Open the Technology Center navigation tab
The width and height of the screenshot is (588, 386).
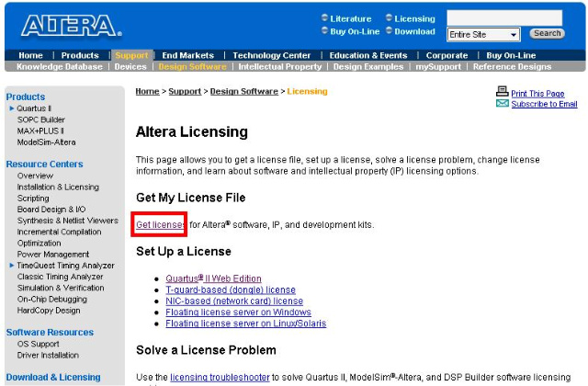272,55
